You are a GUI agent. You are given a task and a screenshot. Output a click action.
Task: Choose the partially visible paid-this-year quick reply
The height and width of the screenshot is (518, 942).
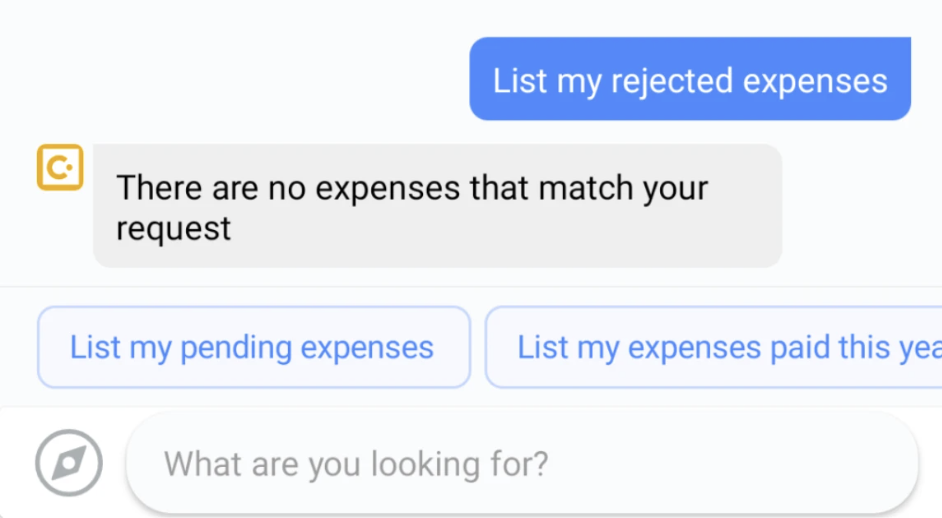(714, 347)
